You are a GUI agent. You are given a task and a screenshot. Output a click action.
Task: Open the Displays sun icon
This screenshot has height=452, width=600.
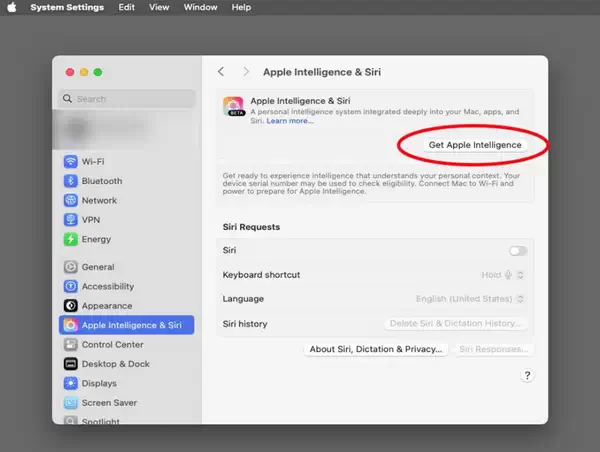tap(70, 383)
